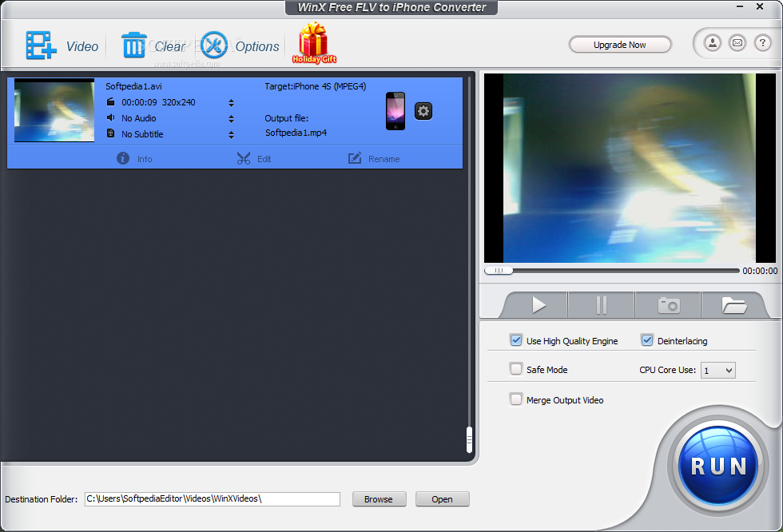Toggle the Deinterlacing checkbox
Image resolution: width=783 pixels, height=532 pixels.
coord(647,340)
